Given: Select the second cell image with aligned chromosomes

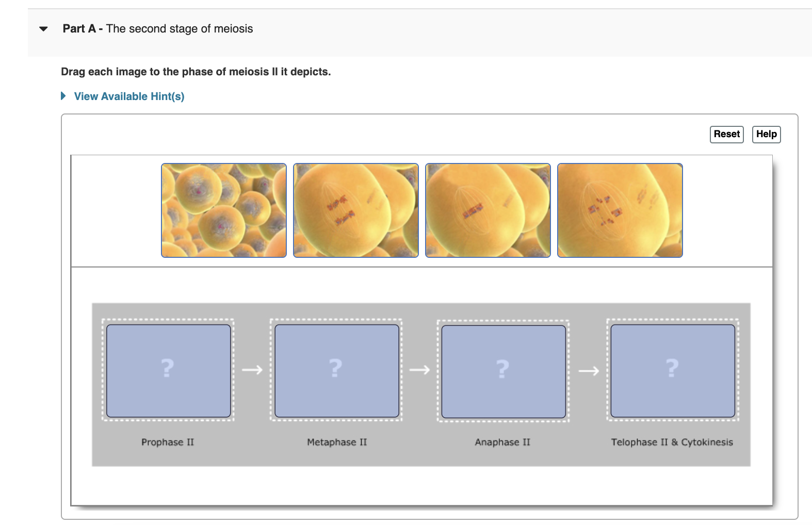Looking at the screenshot, I should click(355, 210).
